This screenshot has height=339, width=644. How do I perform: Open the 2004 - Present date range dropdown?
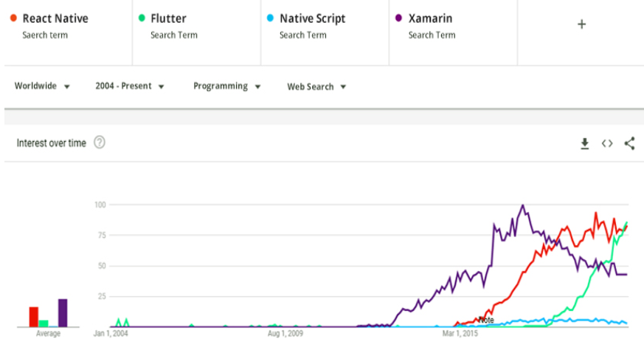(129, 86)
